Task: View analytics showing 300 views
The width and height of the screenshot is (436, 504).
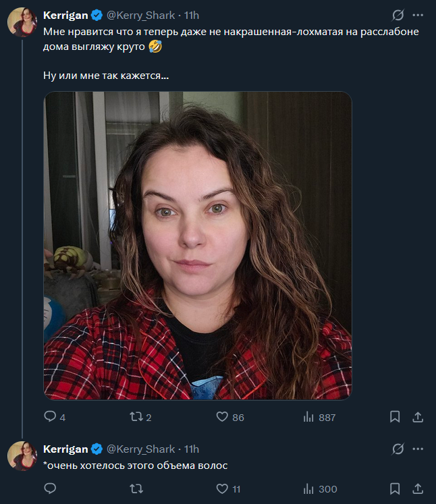Action: point(309,488)
